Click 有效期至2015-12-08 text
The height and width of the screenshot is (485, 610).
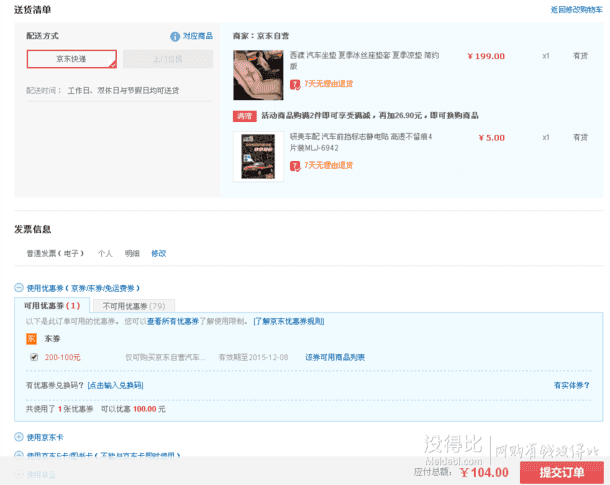[x=253, y=357]
